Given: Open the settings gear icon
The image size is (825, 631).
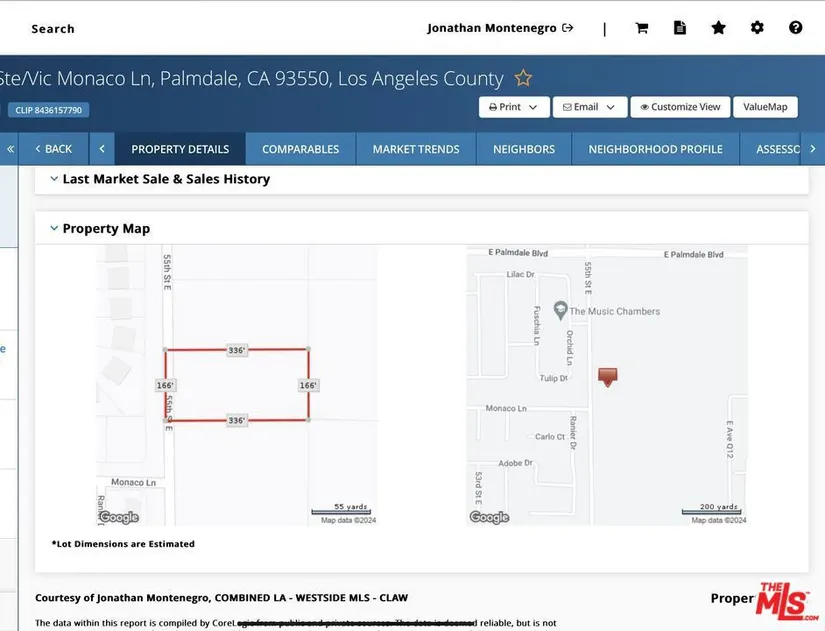Looking at the screenshot, I should point(757,28).
